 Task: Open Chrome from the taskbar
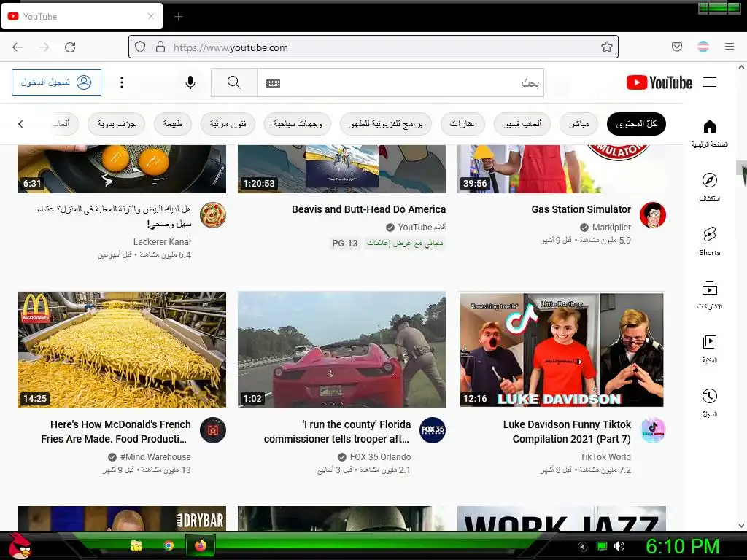(x=169, y=545)
